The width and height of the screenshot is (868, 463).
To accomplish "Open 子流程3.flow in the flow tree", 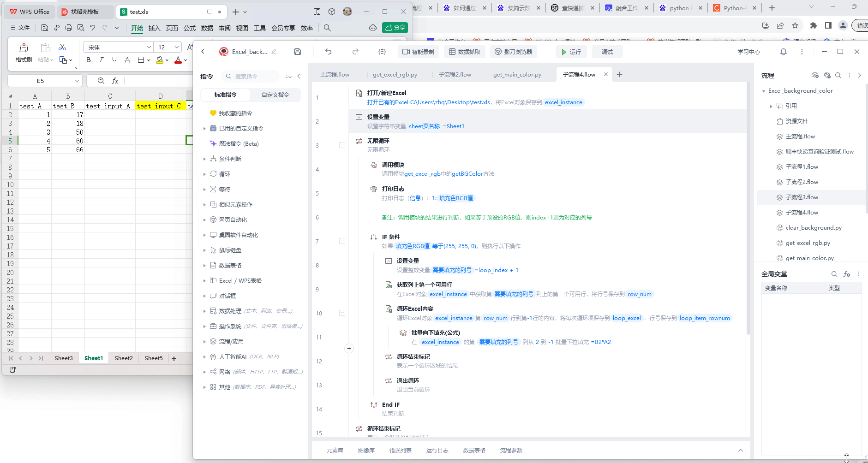I will 802,197.
